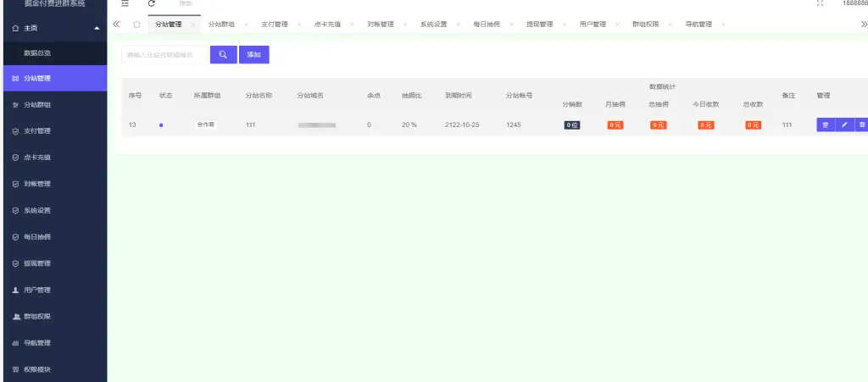Click the site name search input field

pyautogui.click(x=165, y=55)
